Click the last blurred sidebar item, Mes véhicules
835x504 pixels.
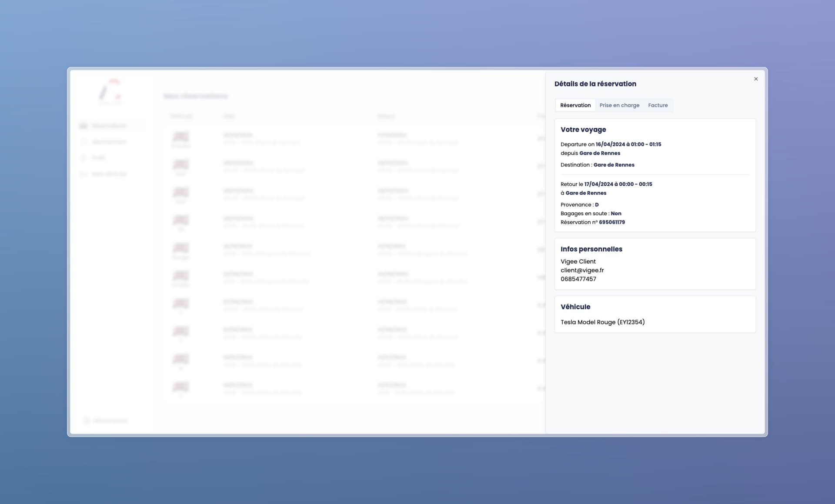pos(109,174)
